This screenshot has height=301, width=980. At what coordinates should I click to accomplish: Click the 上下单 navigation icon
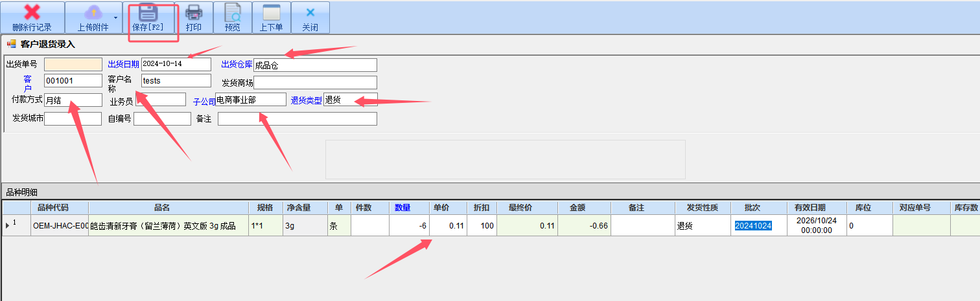(x=271, y=13)
